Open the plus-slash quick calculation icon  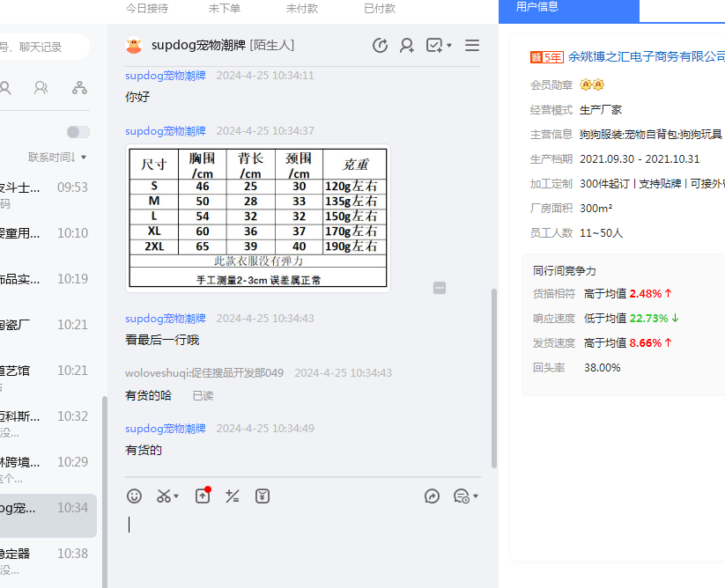[x=233, y=496]
